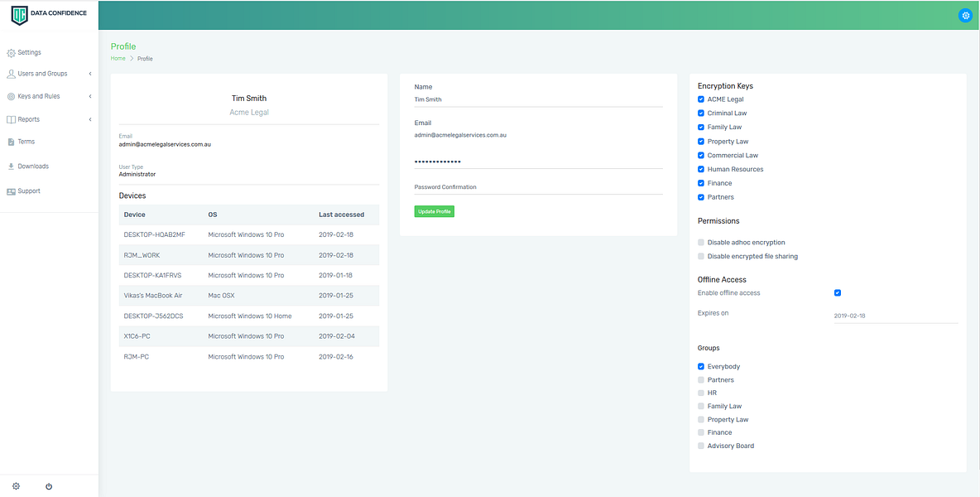
Task: Click the Email input field
Action: pyautogui.click(x=538, y=135)
